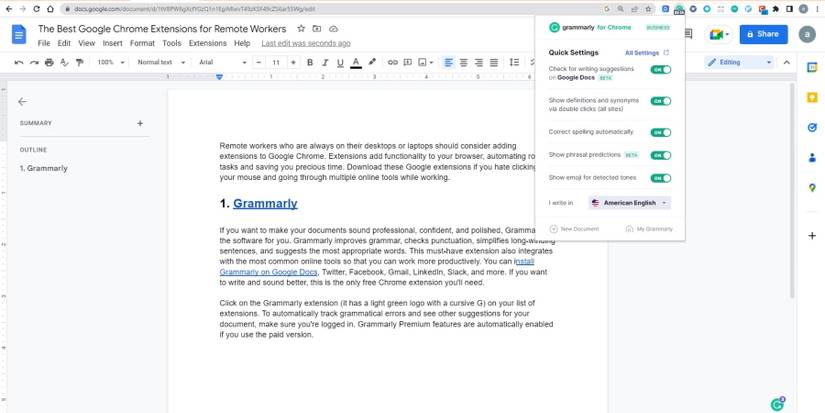Viewport: 825px width, 413px height.
Task: Insert a link with chain icon
Action: tap(393, 62)
